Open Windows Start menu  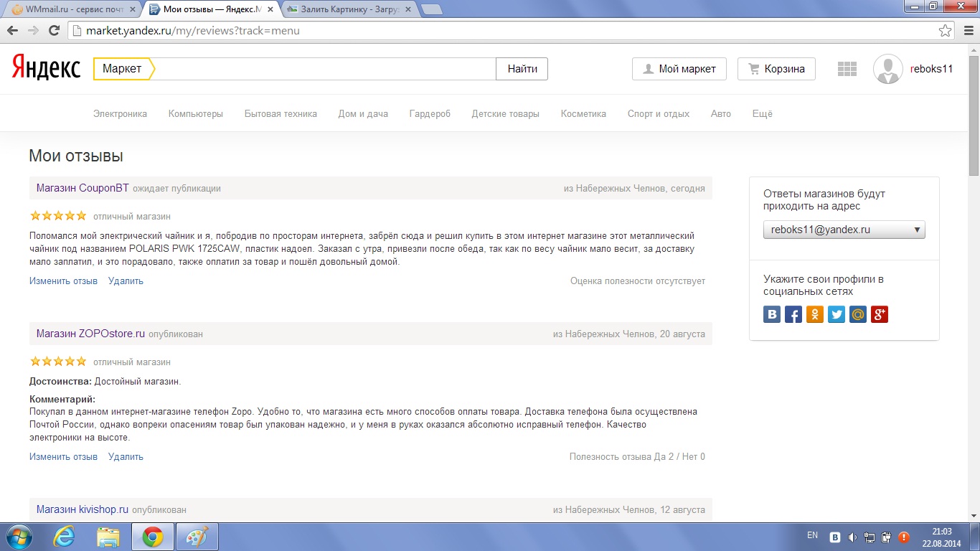coord(19,536)
